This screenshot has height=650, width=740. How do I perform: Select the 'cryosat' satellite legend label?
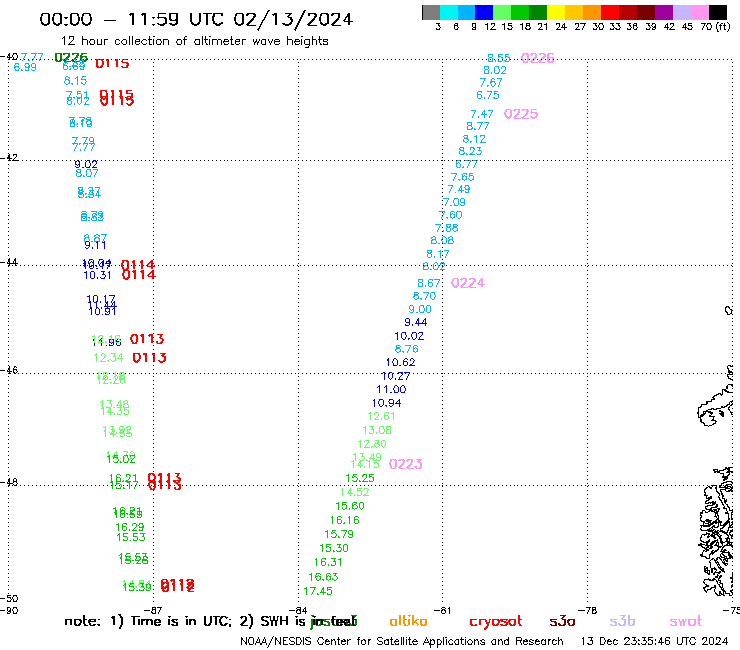(496, 622)
